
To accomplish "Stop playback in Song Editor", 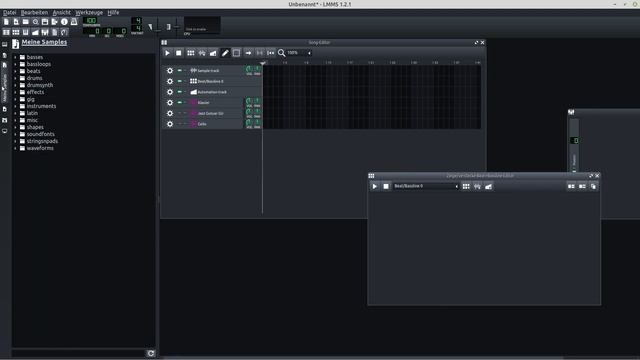I will pyautogui.click(x=179, y=53).
